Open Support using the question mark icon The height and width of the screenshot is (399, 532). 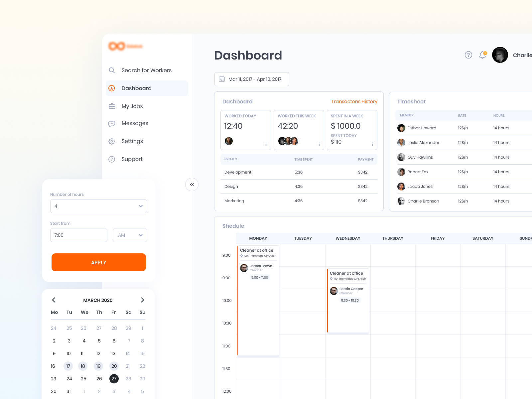click(112, 159)
